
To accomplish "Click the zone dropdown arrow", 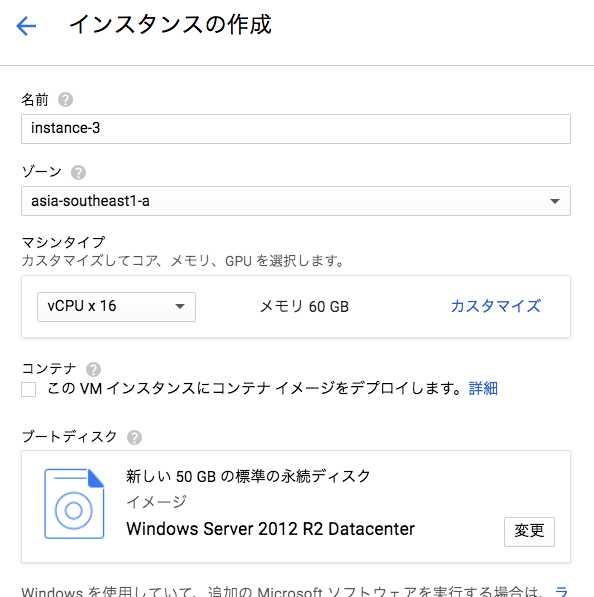I will coord(555,201).
